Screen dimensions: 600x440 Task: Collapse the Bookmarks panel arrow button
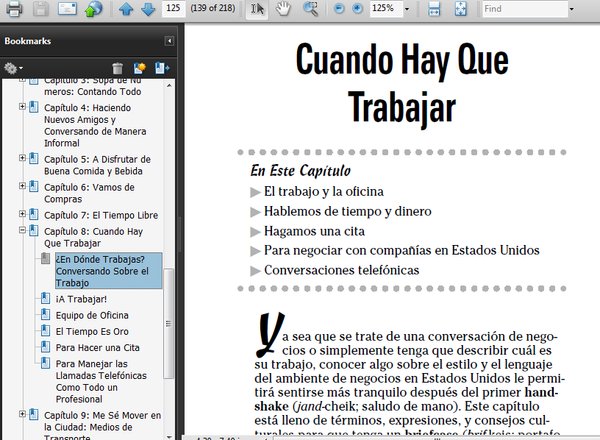(169, 41)
